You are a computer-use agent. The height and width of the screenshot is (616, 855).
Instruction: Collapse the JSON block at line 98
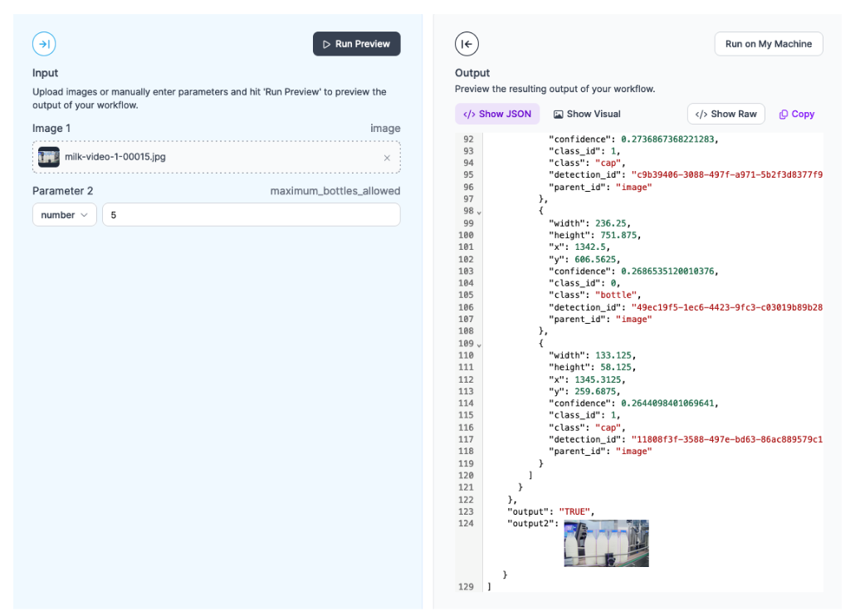479,213
